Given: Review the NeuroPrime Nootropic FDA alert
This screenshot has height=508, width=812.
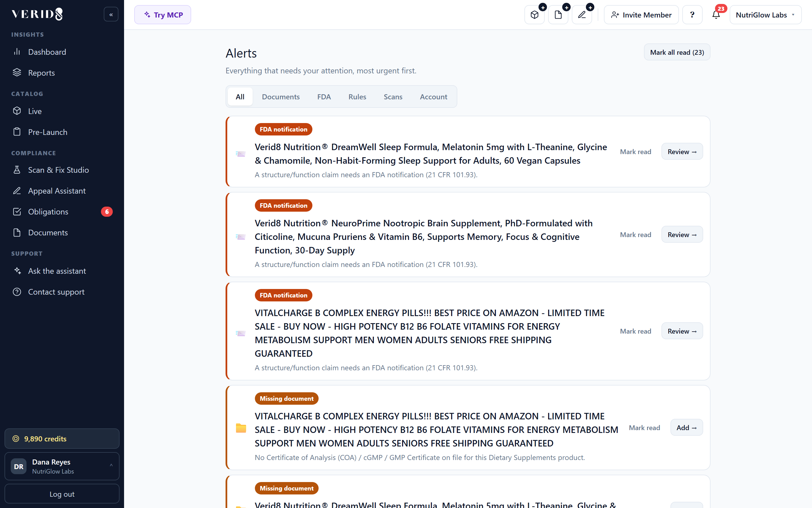Looking at the screenshot, I should pyautogui.click(x=682, y=235).
